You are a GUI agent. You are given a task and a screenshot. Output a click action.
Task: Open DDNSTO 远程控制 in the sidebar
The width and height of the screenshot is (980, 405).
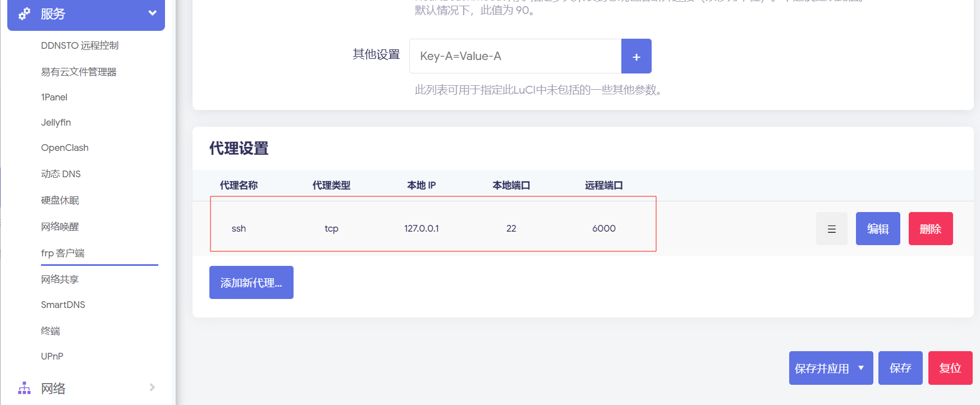(80, 45)
